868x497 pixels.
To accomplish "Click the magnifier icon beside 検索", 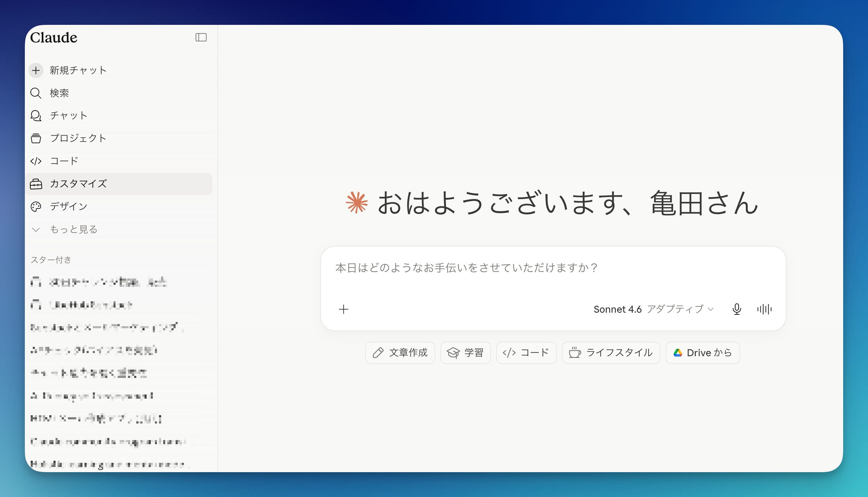I will tap(36, 93).
